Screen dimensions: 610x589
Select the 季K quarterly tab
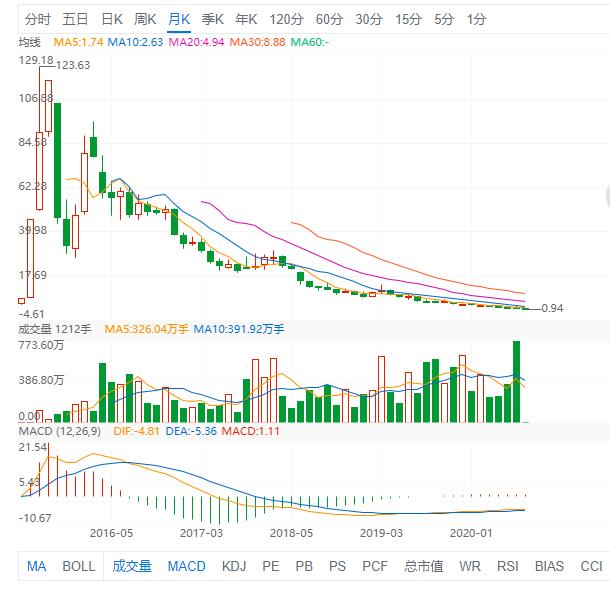tap(212, 19)
